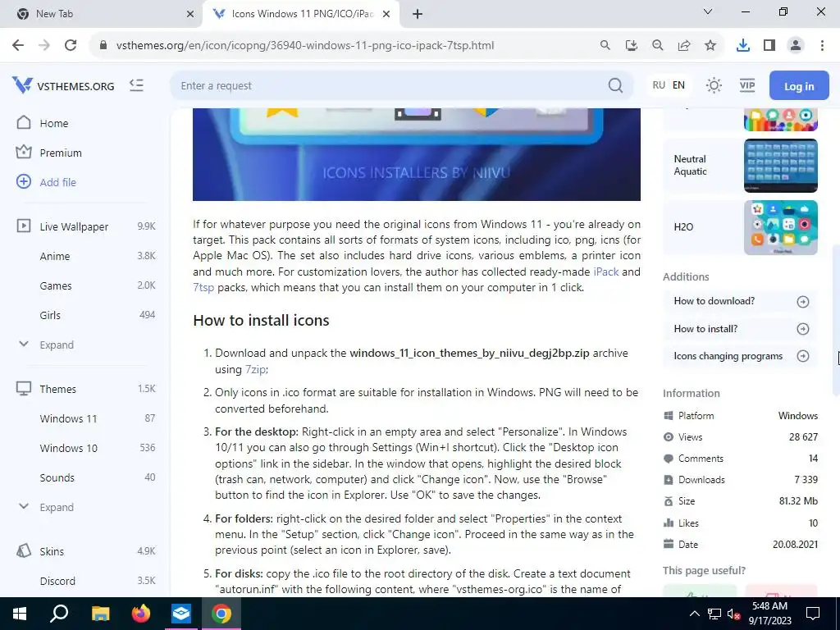Click the search magnifier in request field
Image resolution: width=840 pixels, height=630 pixels.
click(615, 85)
